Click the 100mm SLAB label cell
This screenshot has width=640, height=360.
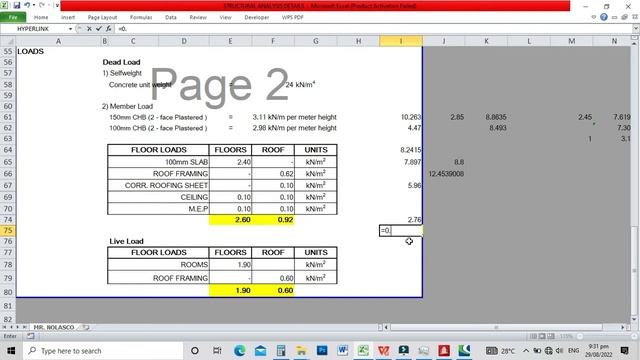point(158,162)
